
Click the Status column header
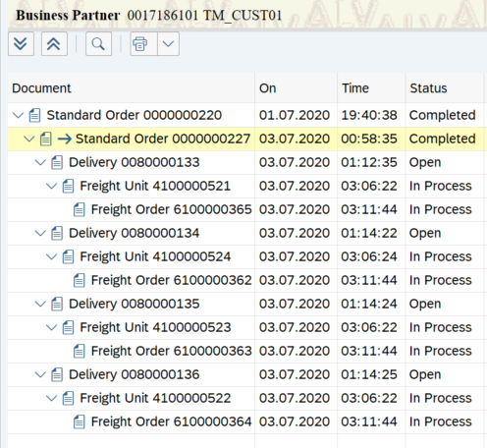(x=428, y=88)
